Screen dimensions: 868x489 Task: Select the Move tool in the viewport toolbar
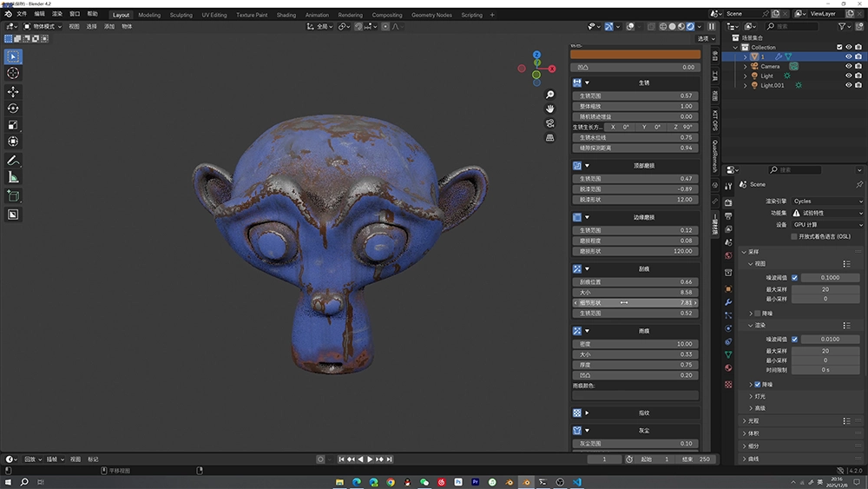click(13, 91)
